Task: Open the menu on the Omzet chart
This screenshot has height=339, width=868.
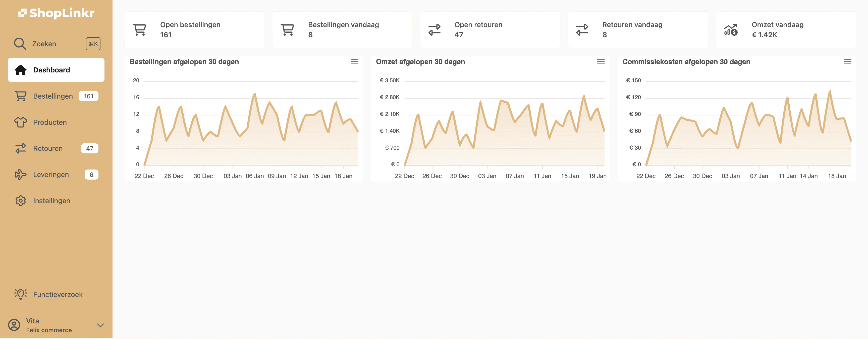Action: [x=601, y=62]
